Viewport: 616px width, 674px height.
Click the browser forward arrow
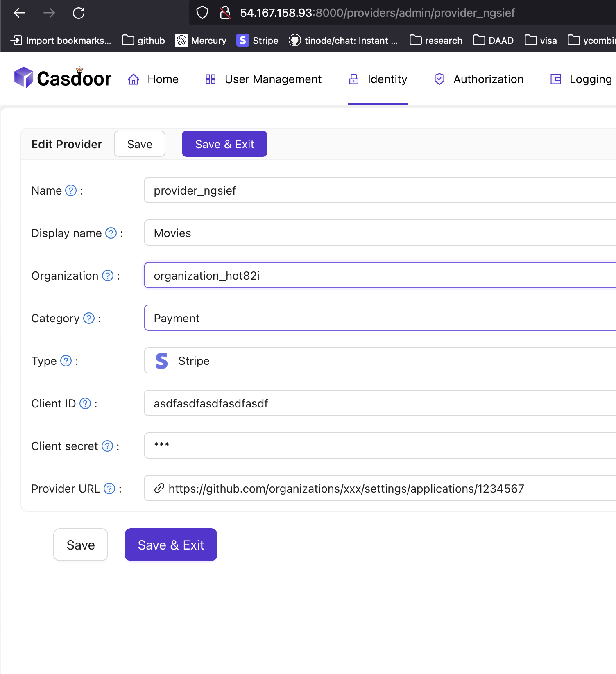pos(49,13)
